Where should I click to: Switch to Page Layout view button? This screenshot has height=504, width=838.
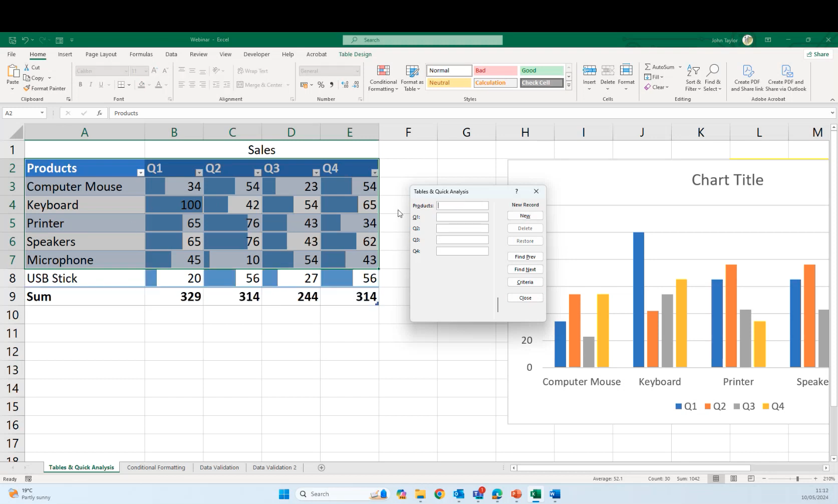[x=733, y=479]
